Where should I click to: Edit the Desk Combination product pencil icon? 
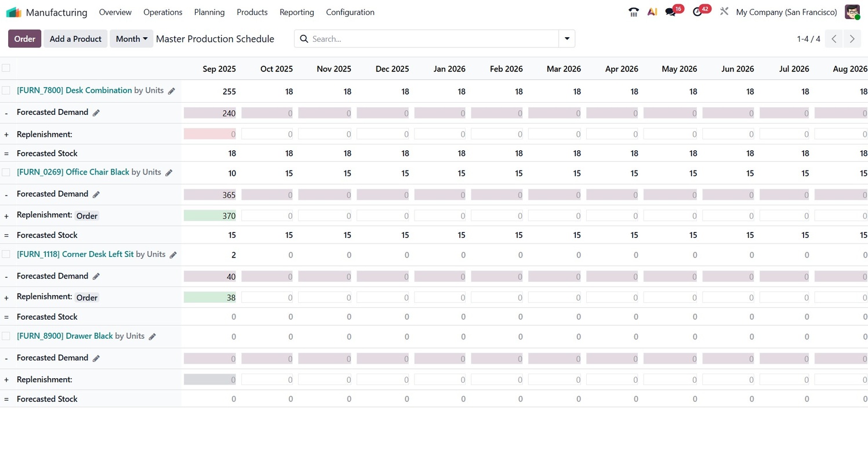[172, 91]
